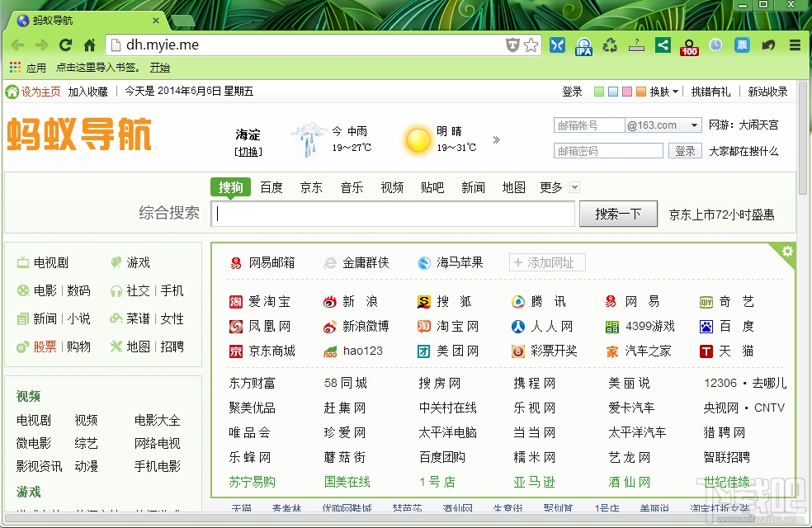Viewport: 812px width, 528px height.
Task: Go to browser home page icon
Action: pyautogui.click(x=90, y=45)
